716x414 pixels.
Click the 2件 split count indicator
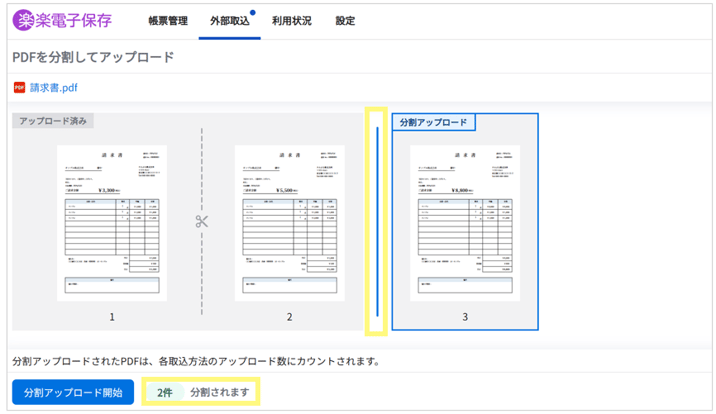point(165,392)
